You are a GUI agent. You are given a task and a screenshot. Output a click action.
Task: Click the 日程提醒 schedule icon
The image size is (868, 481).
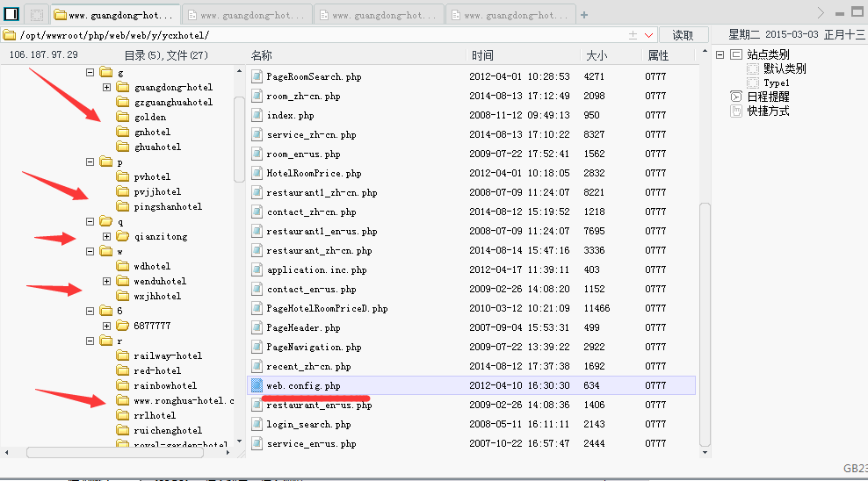(x=735, y=97)
